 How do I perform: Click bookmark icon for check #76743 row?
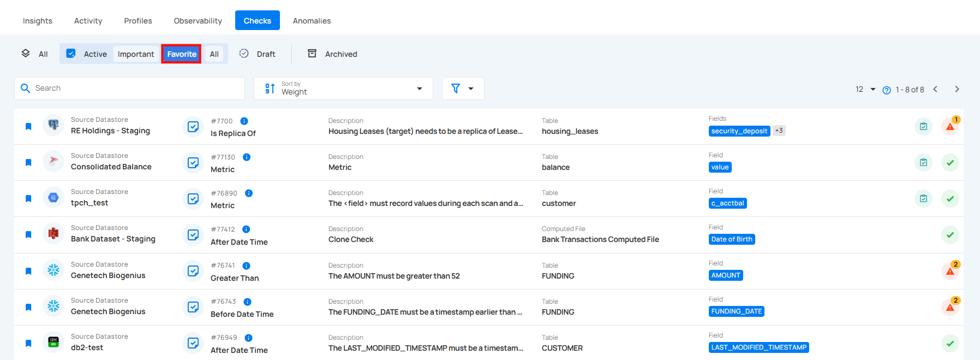click(28, 308)
